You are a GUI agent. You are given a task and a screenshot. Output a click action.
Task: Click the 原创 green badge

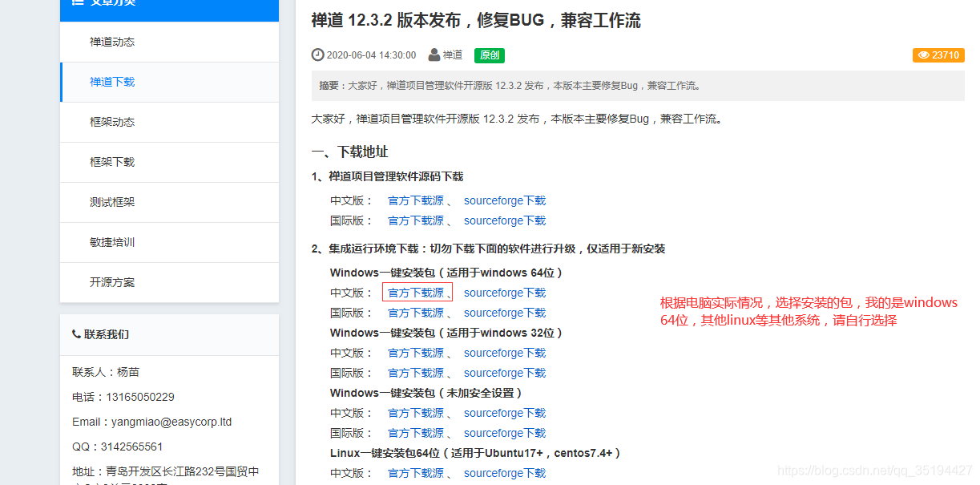tap(490, 55)
